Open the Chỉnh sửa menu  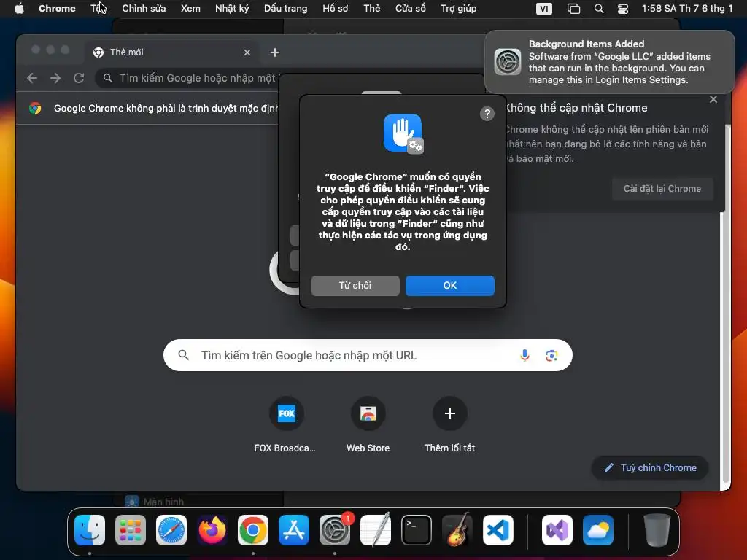tap(144, 8)
